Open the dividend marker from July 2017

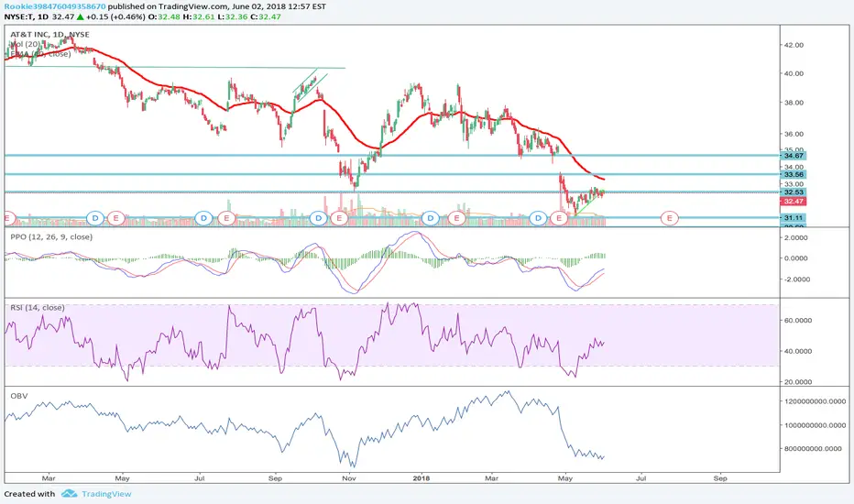[203, 218]
